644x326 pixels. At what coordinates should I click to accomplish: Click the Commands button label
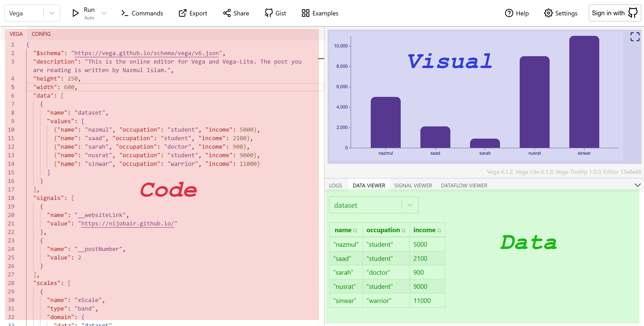tap(147, 13)
